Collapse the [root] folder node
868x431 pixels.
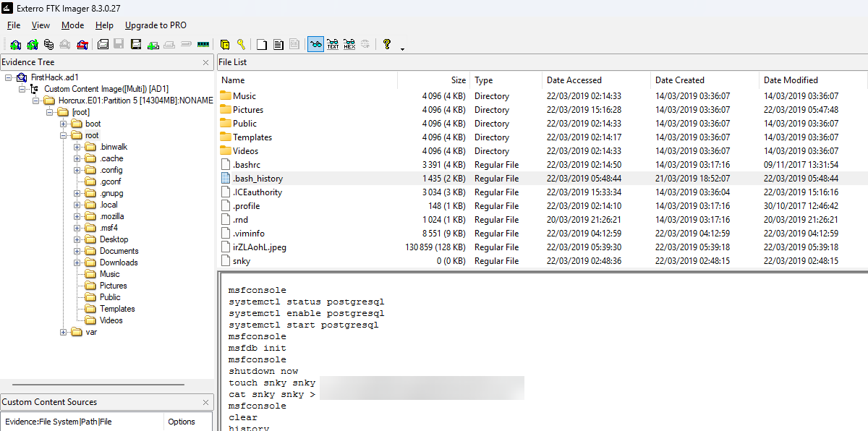click(50, 112)
